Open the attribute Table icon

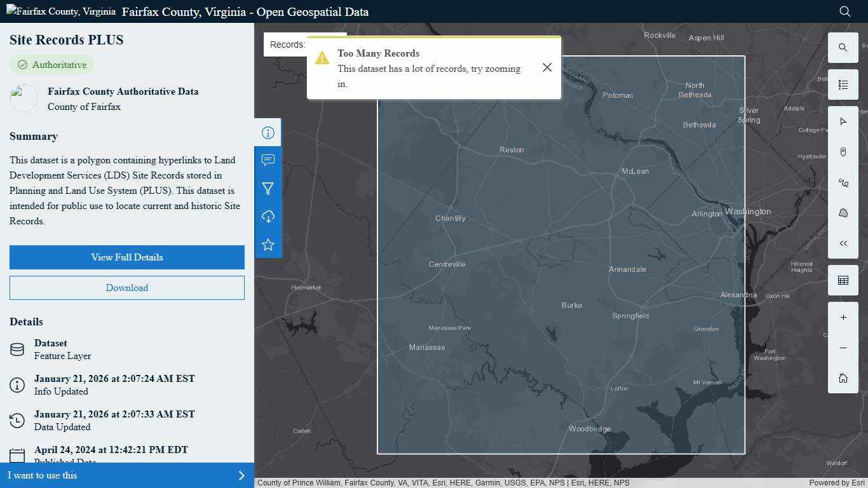tap(843, 280)
